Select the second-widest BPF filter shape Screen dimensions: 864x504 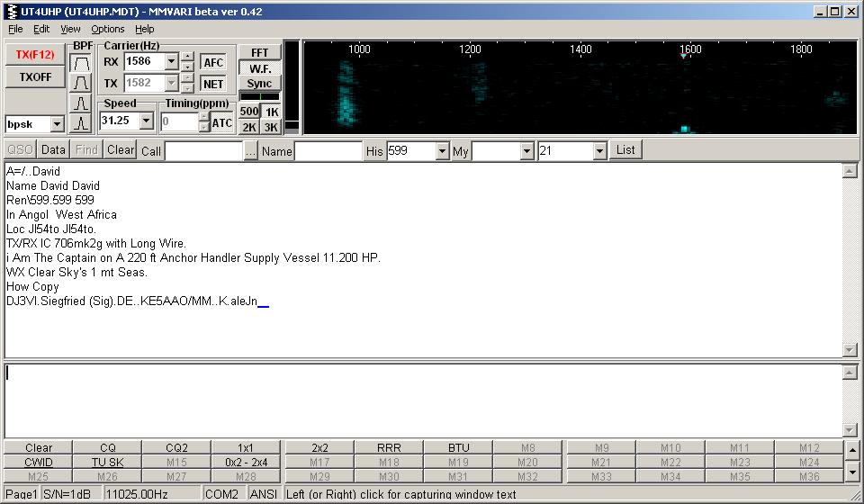coord(81,83)
